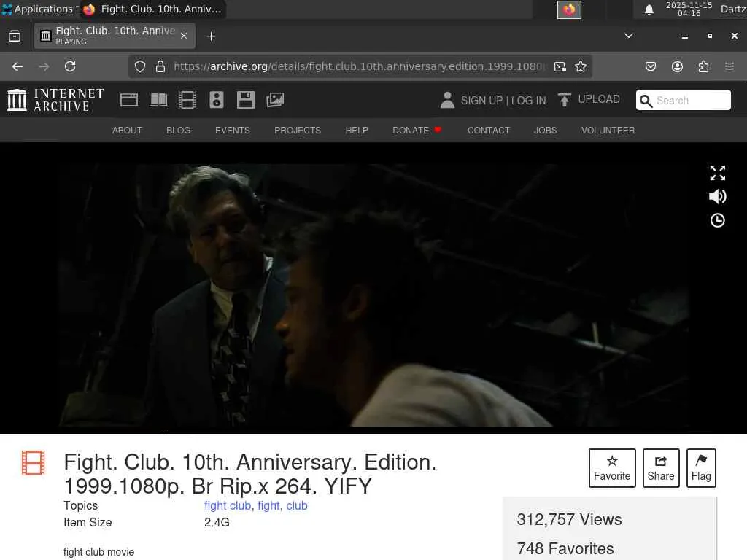This screenshot has width=747, height=560.
Task: Expand the list all tabs chevron
Action: click(629, 36)
